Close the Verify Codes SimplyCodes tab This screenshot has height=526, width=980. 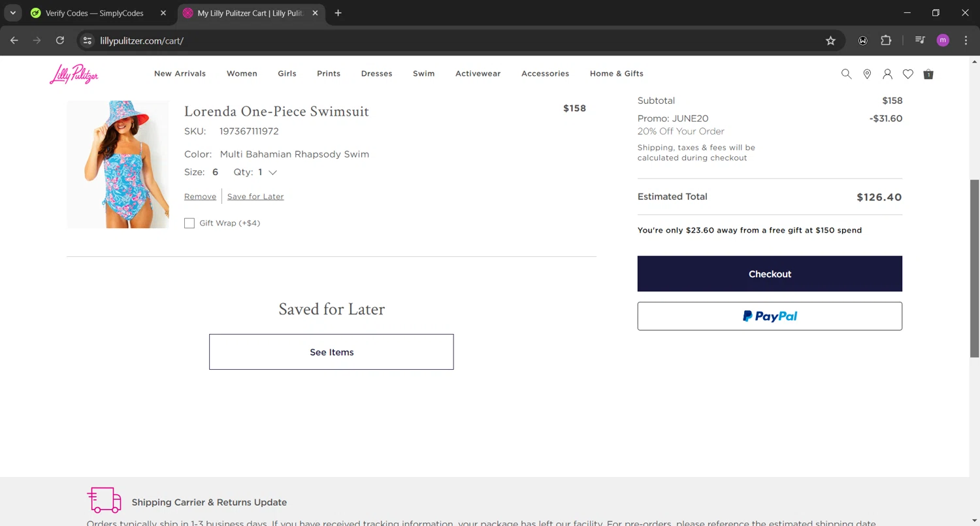click(163, 13)
